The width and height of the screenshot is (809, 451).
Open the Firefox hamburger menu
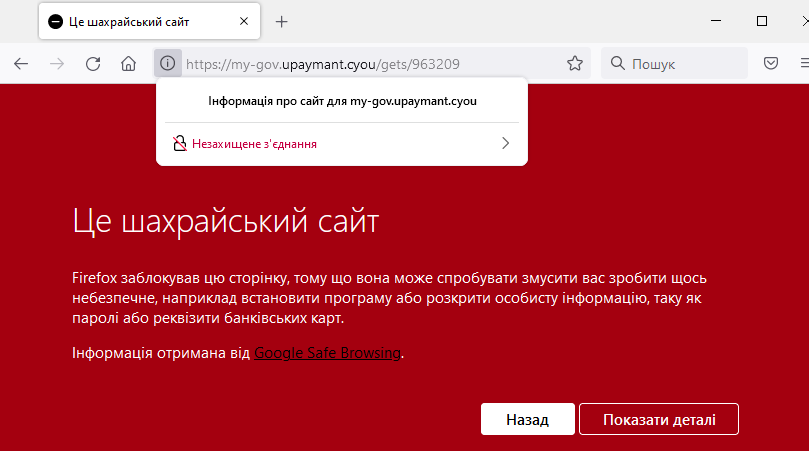coord(802,64)
